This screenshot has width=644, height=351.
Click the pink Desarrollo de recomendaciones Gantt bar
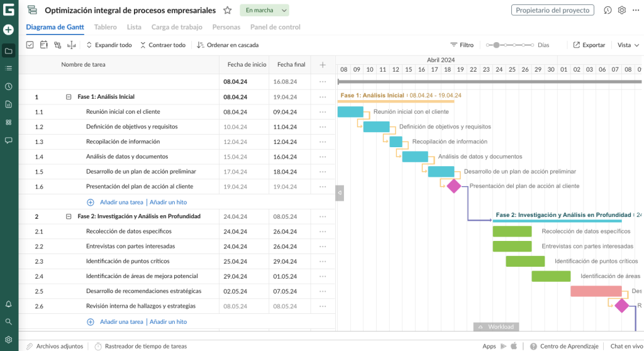(x=596, y=291)
